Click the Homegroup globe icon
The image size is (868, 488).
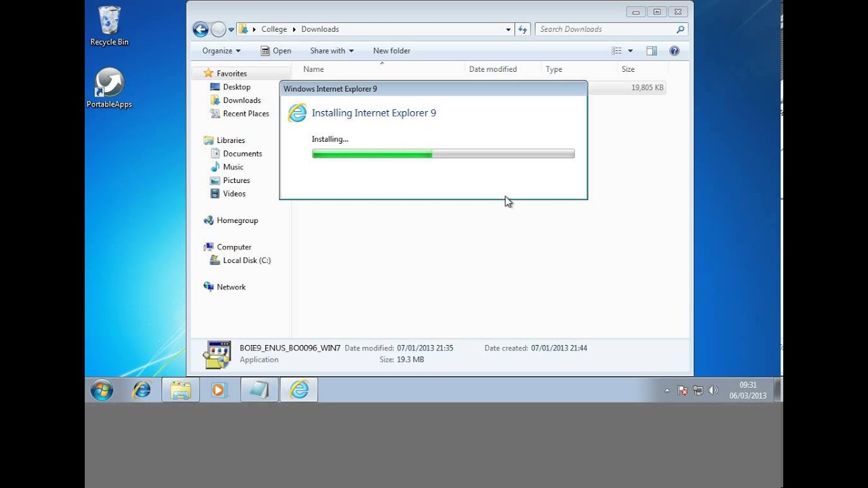coord(209,220)
